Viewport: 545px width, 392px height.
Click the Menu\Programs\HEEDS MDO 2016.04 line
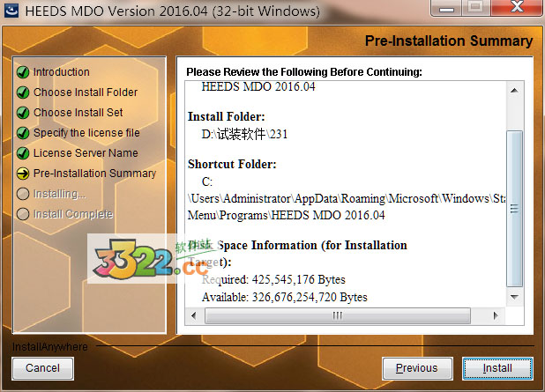click(x=287, y=215)
